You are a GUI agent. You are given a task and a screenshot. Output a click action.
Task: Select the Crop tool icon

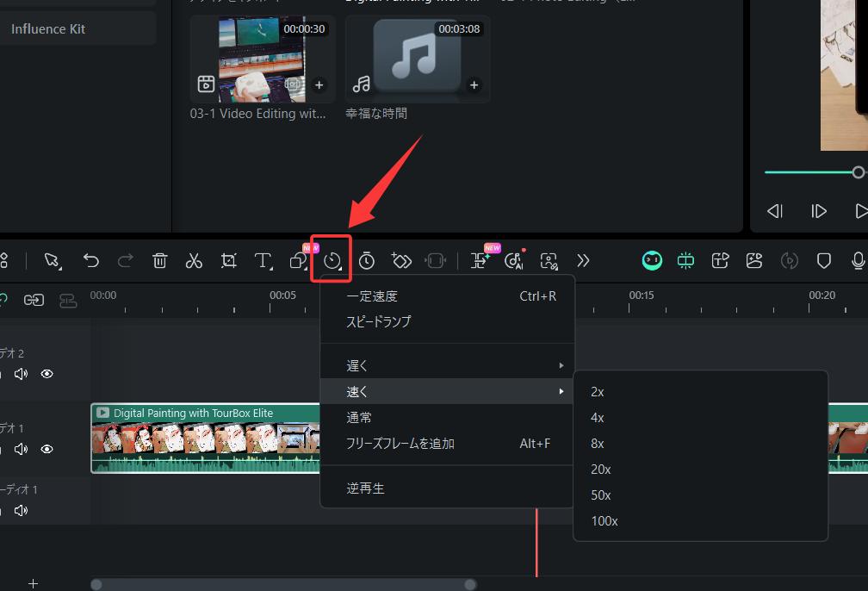[228, 260]
